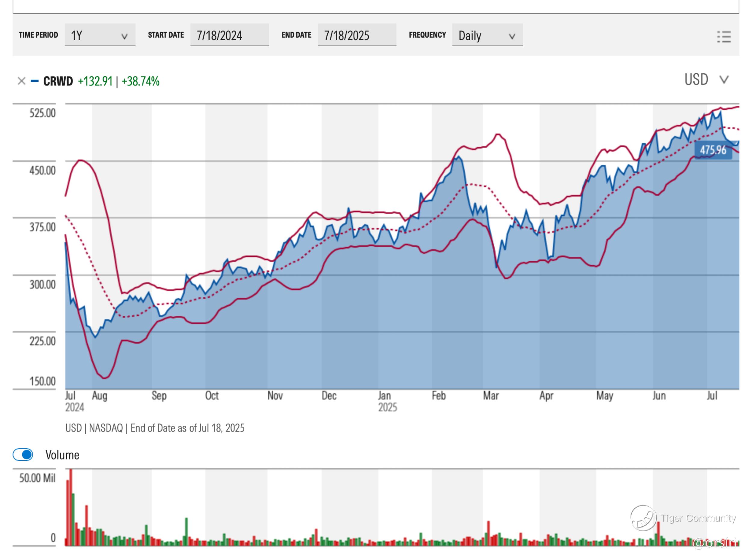Viewport: 752px width, 560px height.
Task: Click the +38.74% change figure
Action: [140, 81]
